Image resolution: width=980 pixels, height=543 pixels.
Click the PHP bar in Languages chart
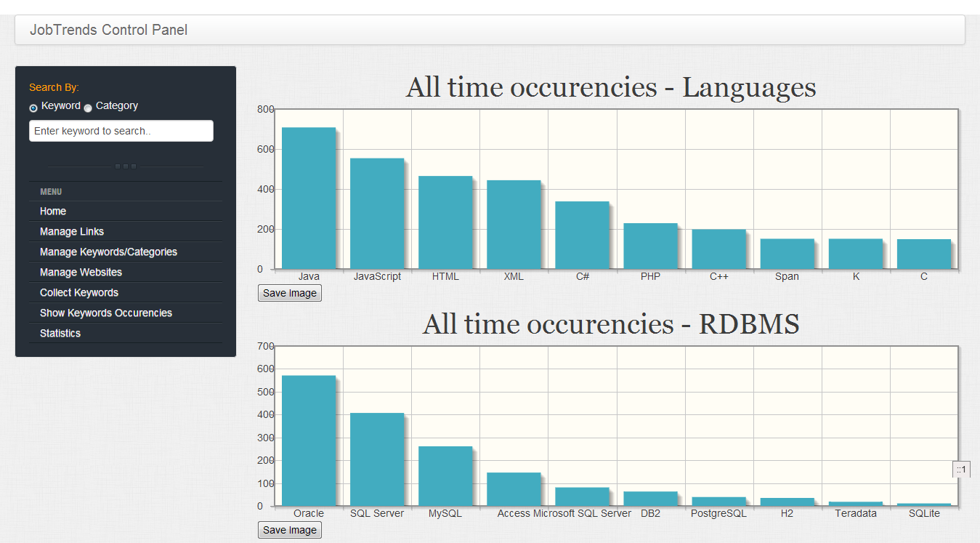point(650,246)
